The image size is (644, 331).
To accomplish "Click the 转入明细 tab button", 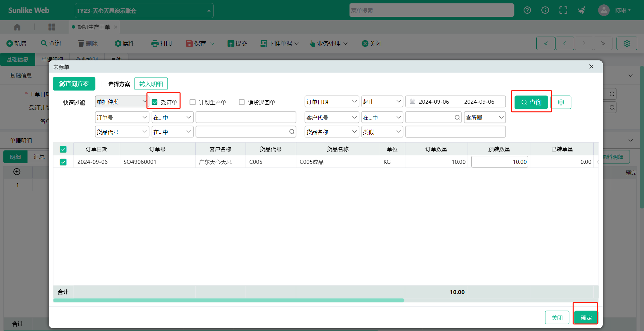I will [151, 84].
